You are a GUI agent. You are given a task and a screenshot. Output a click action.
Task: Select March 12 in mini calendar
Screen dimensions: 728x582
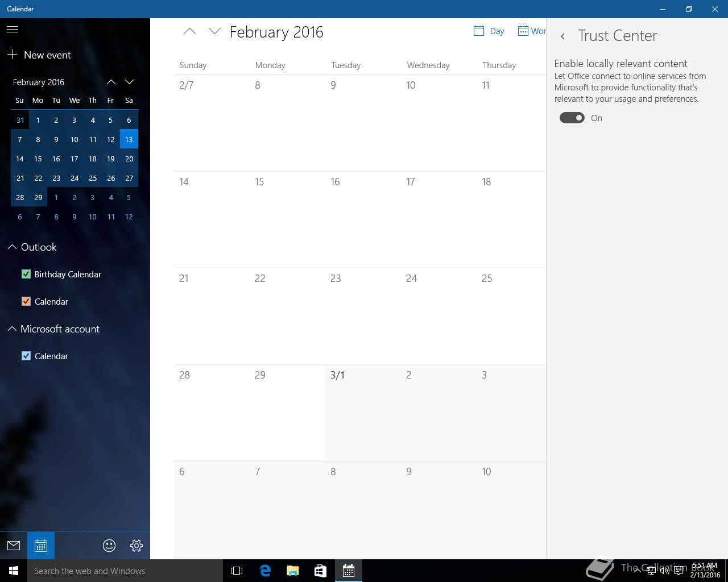pos(129,217)
